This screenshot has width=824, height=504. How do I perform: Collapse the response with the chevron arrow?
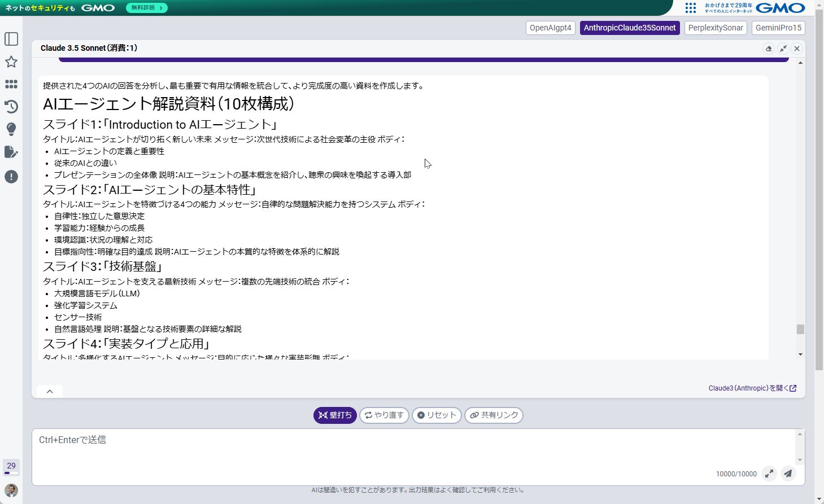pos(49,391)
